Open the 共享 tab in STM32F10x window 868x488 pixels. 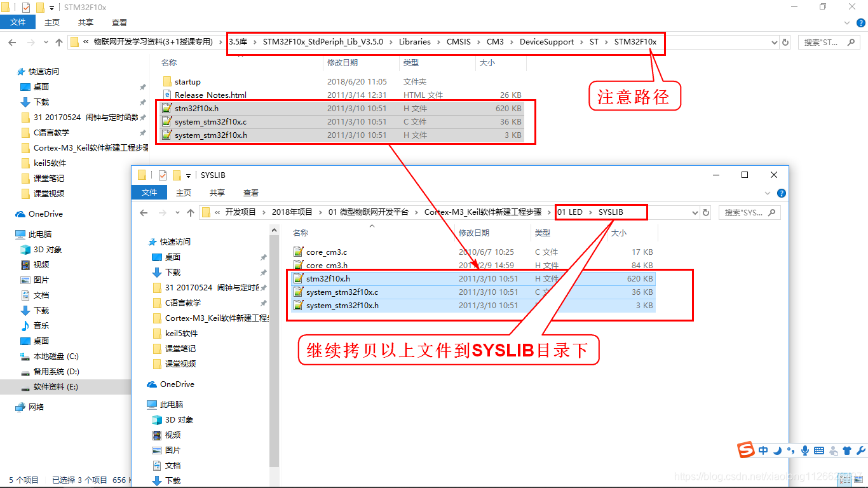(86, 22)
